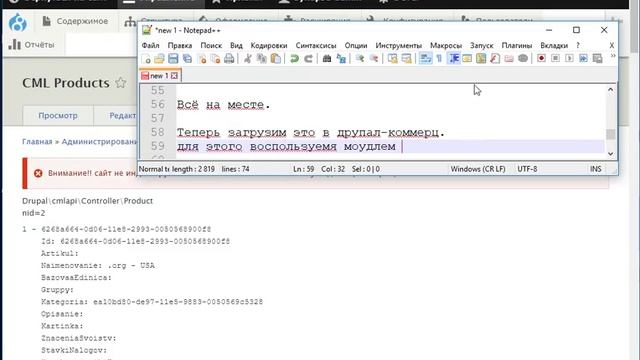Run macro multiple times icon

click(583, 58)
